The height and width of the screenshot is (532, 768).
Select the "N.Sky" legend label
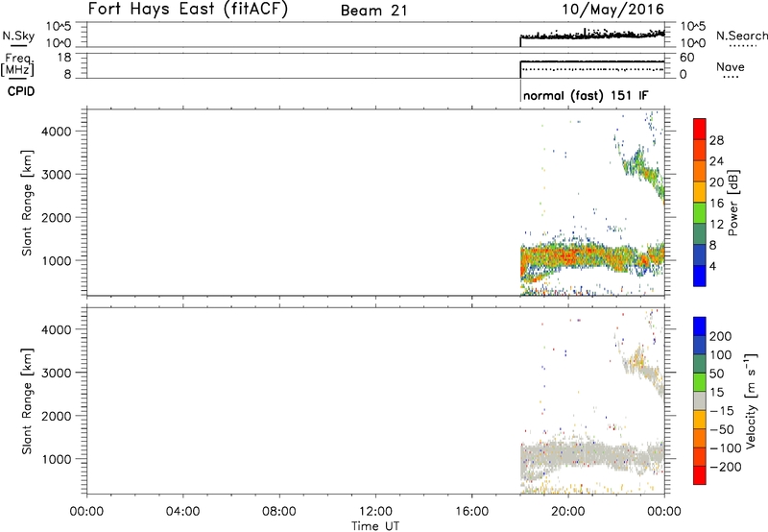click(18, 36)
